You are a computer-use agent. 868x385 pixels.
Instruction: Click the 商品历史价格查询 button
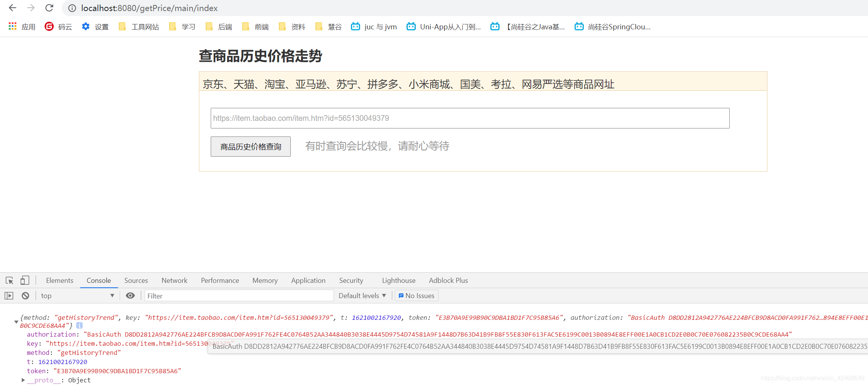click(251, 147)
